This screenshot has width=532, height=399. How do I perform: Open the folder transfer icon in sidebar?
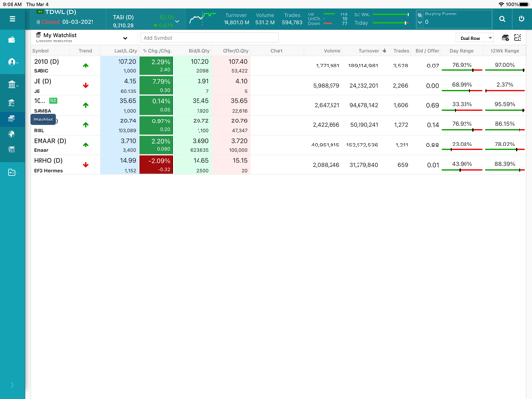(13, 173)
